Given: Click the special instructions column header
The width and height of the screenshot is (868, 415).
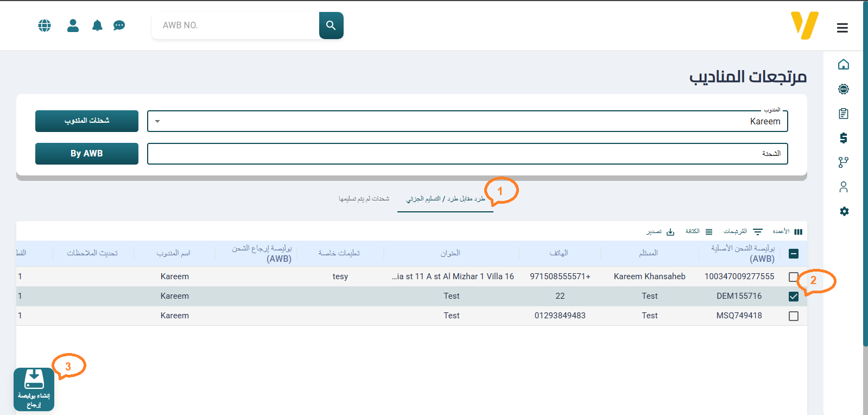Looking at the screenshot, I should [x=339, y=253].
